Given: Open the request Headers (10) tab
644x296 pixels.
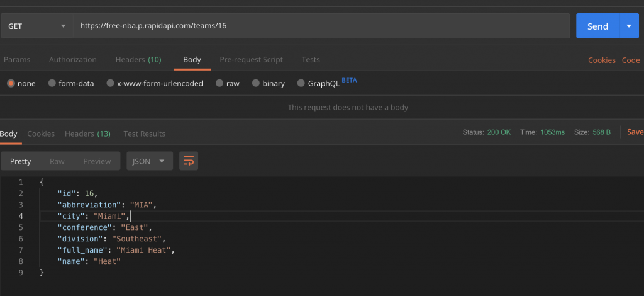Looking at the screenshot, I should [x=138, y=60].
